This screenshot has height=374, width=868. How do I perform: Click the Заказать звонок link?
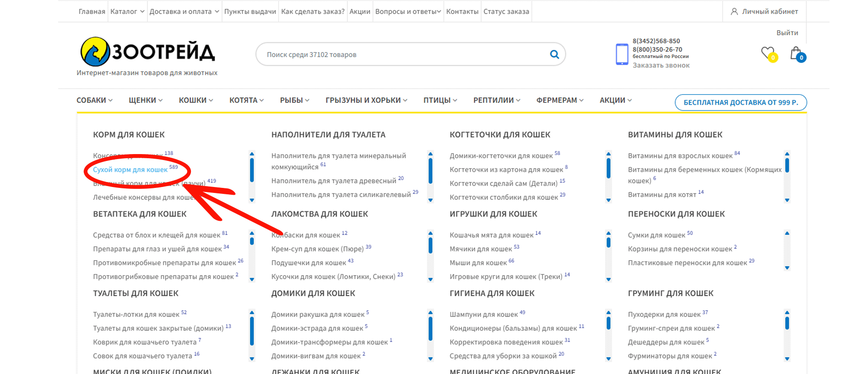click(661, 65)
